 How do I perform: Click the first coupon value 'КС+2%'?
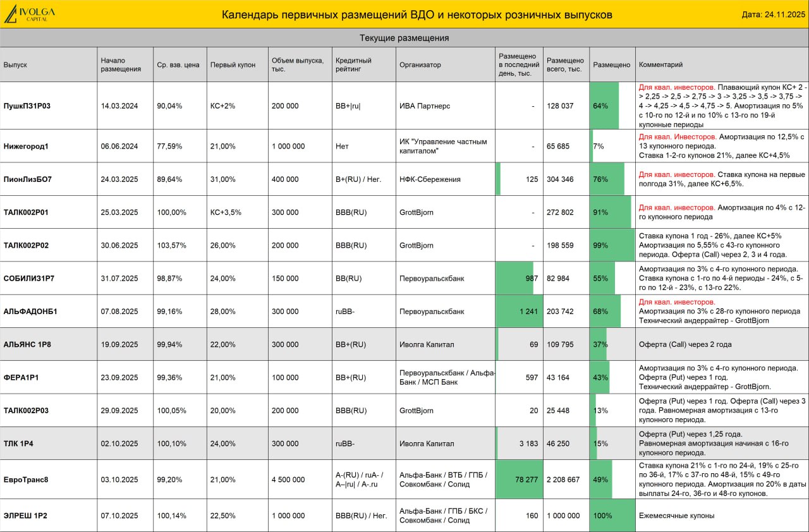(222, 106)
